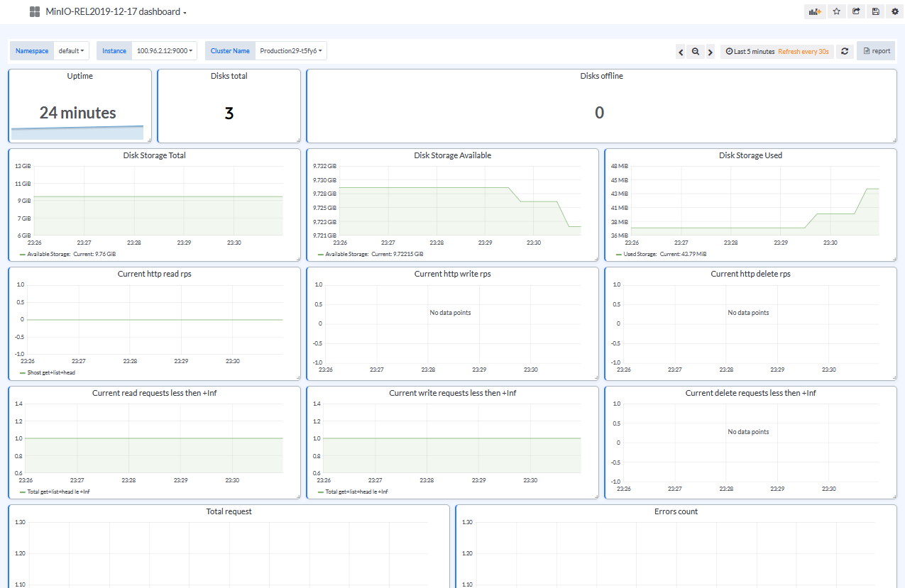The image size is (905, 588).
Task: Click 'No data points' in delete requests panel
Action: (x=748, y=432)
